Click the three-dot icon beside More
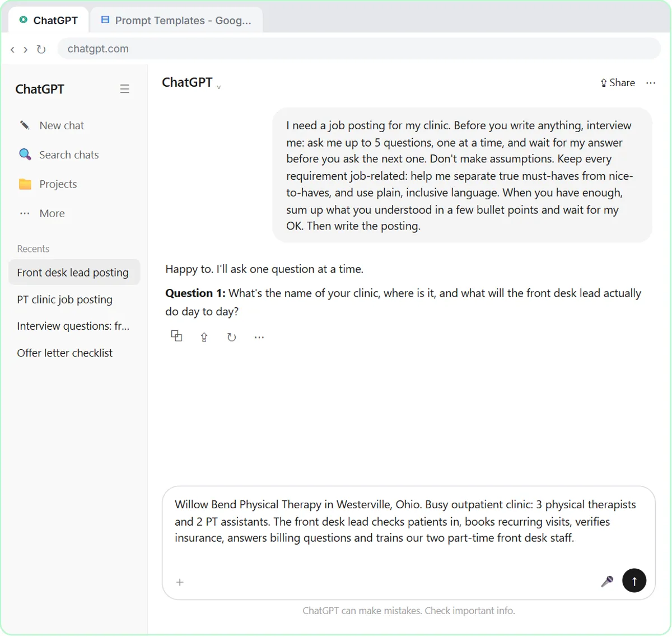The image size is (672, 637). (25, 213)
